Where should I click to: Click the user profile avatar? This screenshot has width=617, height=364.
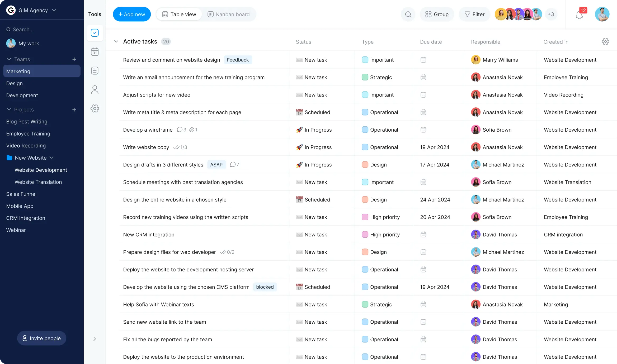tap(602, 14)
